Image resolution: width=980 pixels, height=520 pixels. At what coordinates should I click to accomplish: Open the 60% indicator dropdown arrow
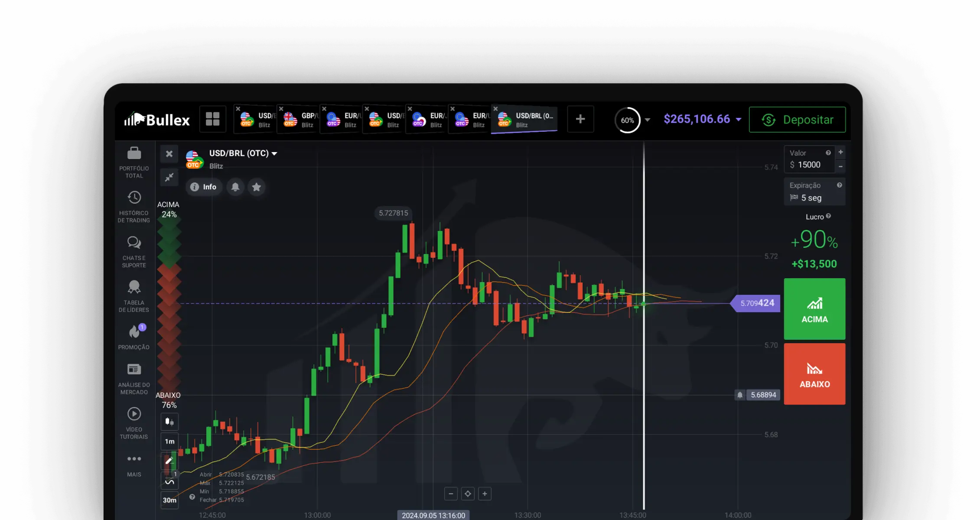[x=648, y=120]
